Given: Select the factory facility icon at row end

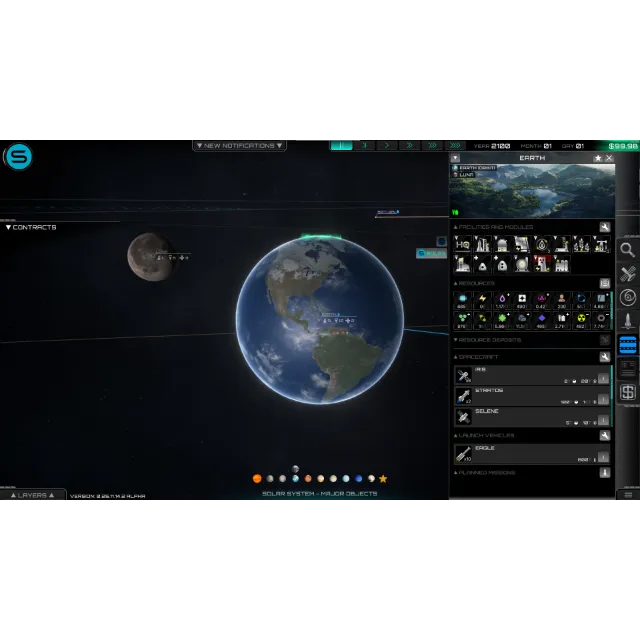Looking at the screenshot, I should coord(561,264).
